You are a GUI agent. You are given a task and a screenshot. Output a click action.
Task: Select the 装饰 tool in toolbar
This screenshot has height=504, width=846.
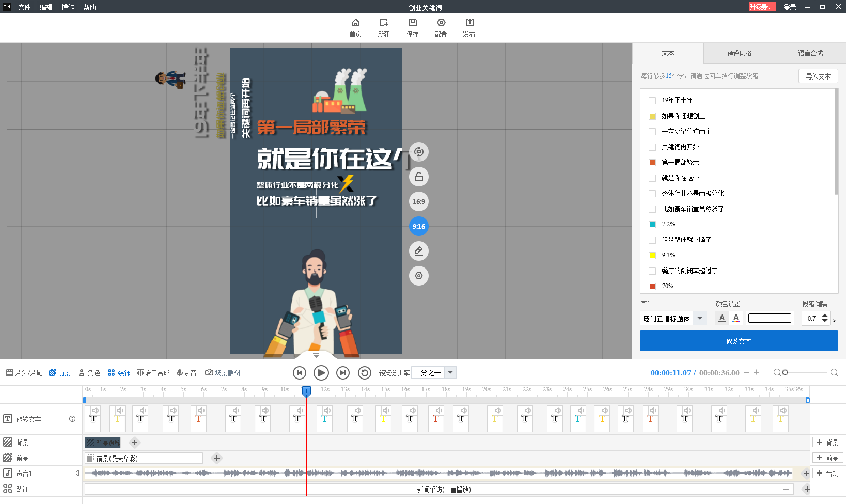tap(119, 373)
